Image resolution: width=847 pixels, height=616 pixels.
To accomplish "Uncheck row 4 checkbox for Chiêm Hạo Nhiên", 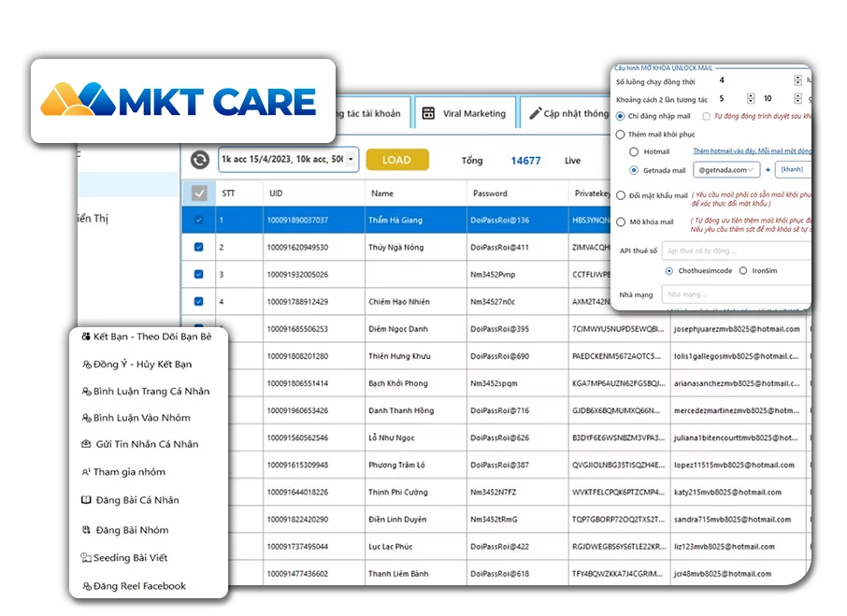I will pos(199,301).
